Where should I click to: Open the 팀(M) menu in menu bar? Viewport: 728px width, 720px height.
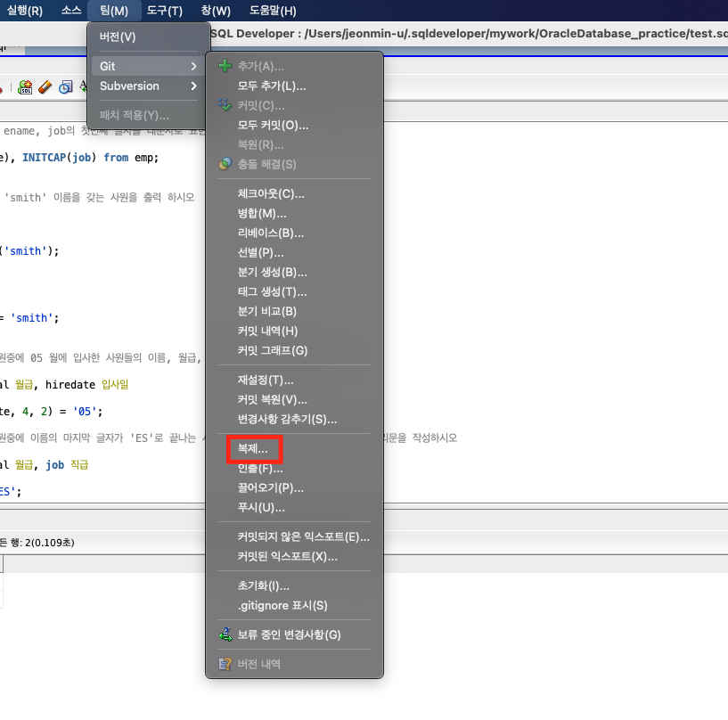pos(114,10)
